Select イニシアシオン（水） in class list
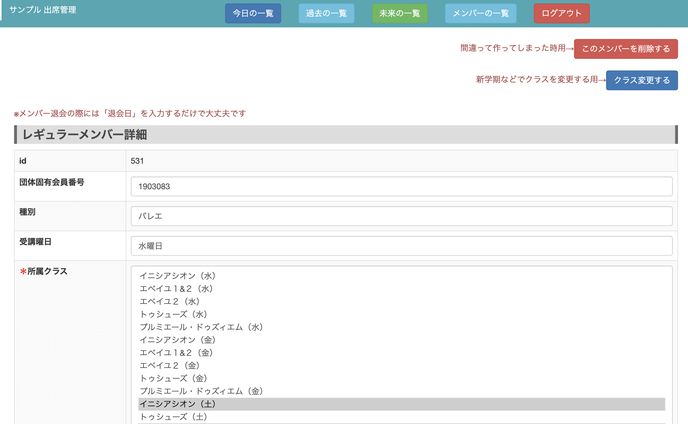The width and height of the screenshot is (688, 424). pos(401,276)
